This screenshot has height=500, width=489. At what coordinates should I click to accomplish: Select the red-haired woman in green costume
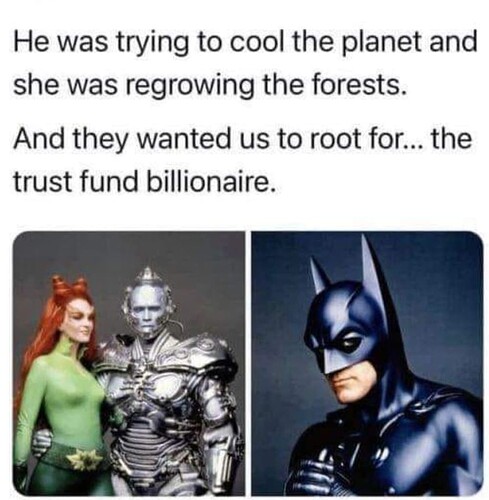click(x=63, y=383)
